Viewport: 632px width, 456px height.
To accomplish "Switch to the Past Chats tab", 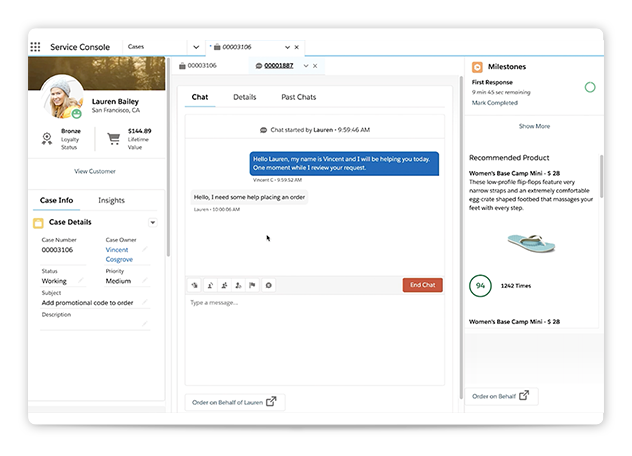I will coord(298,97).
